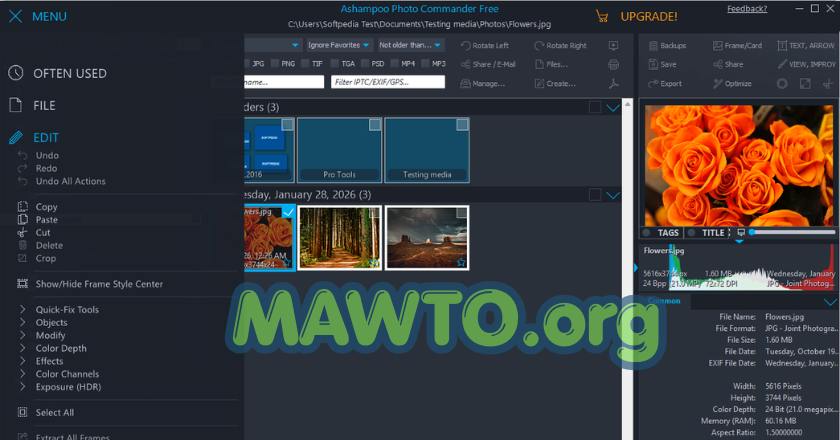Viewport: 840px width, 440px height.
Task: Click the PDF export icon
Action: pyautogui.click(x=614, y=84)
